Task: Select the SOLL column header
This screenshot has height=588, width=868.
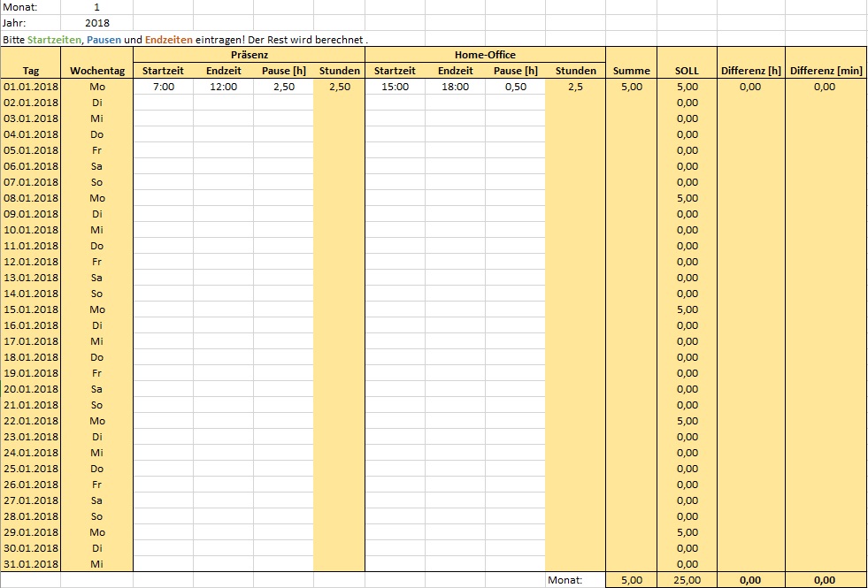Action: pyautogui.click(x=687, y=71)
